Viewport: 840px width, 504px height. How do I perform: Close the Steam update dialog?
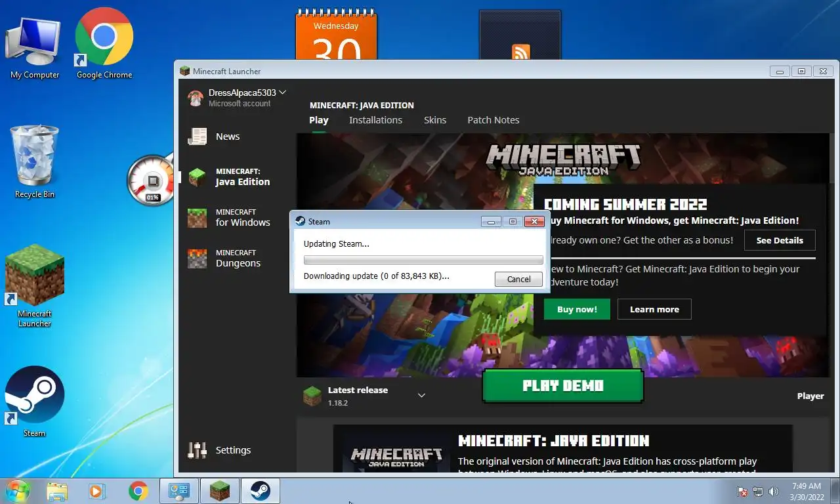pos(534,222)
